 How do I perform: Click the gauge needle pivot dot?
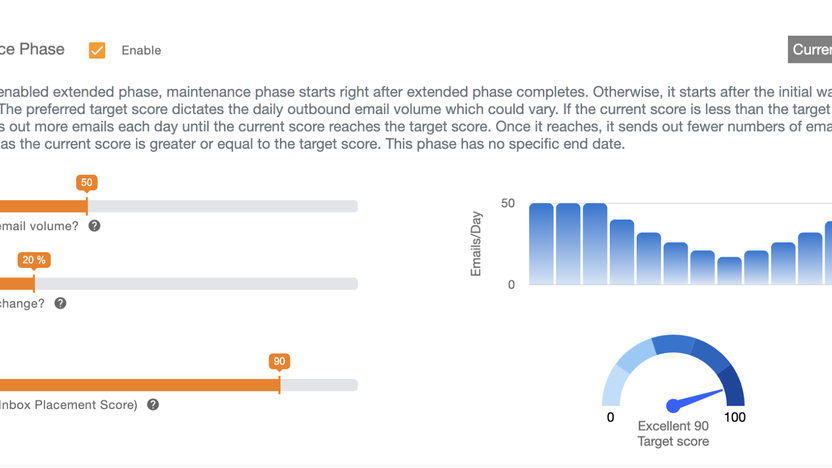click(673, 406)
